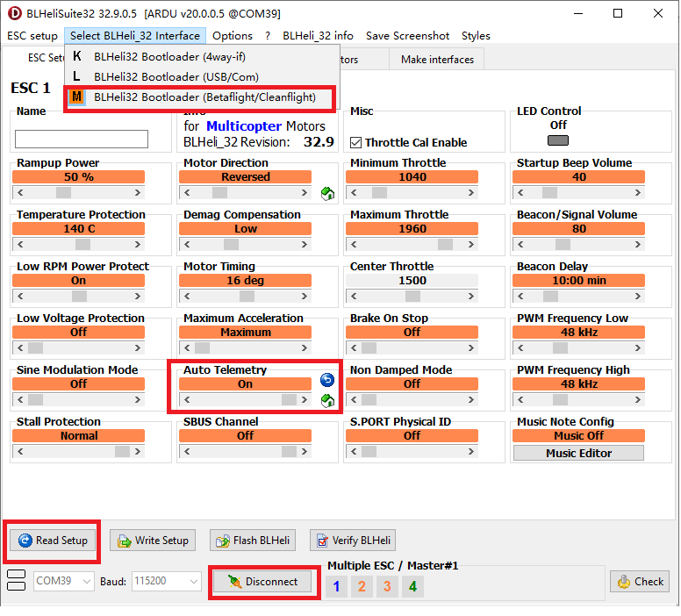The image size is (681, 616).
Task: Select ESC number 2 button
Action: [x=361, y=586]
